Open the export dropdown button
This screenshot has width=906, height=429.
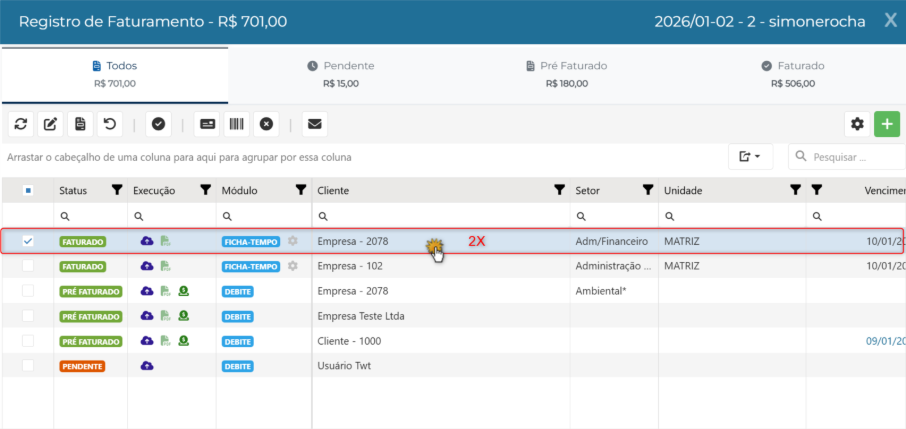[x=751, y=157]
